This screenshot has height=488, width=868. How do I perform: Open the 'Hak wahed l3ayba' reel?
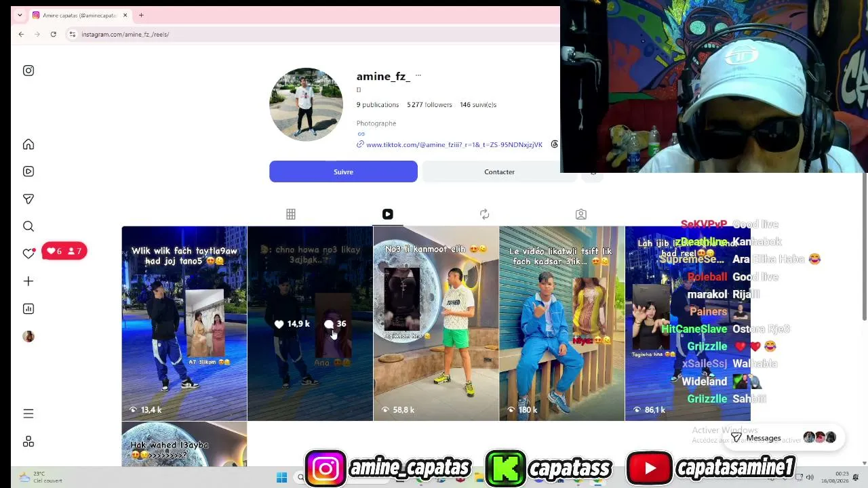coord(184,445)
